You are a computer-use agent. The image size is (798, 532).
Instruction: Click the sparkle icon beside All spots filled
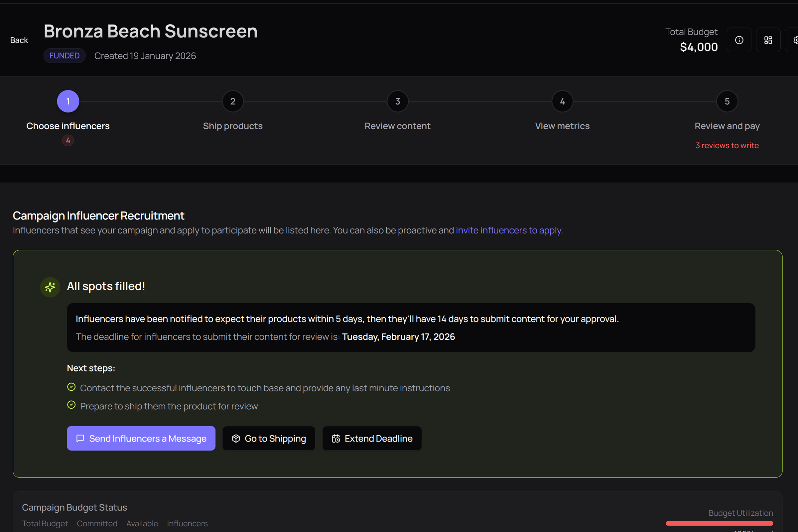click(50, 287)
